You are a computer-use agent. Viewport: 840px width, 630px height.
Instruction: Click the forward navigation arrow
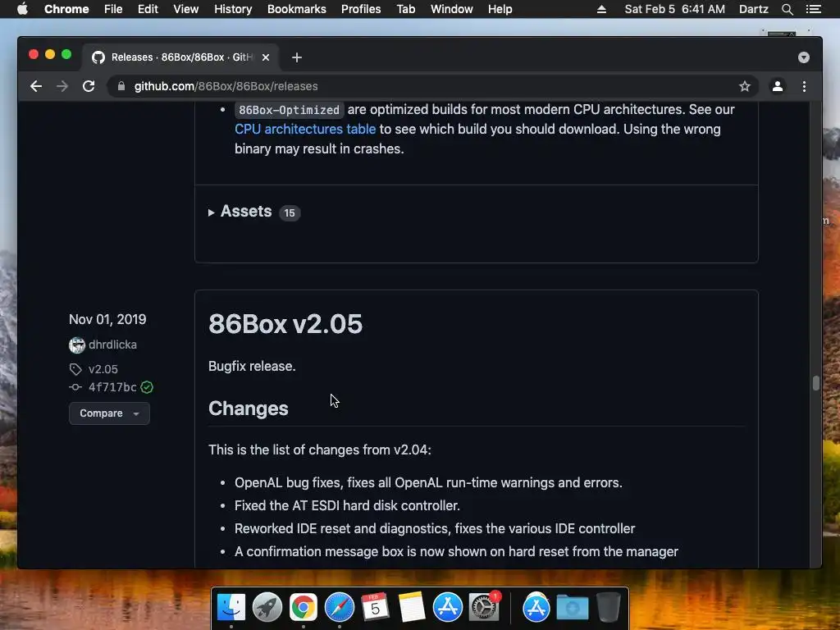pos(62,86)
